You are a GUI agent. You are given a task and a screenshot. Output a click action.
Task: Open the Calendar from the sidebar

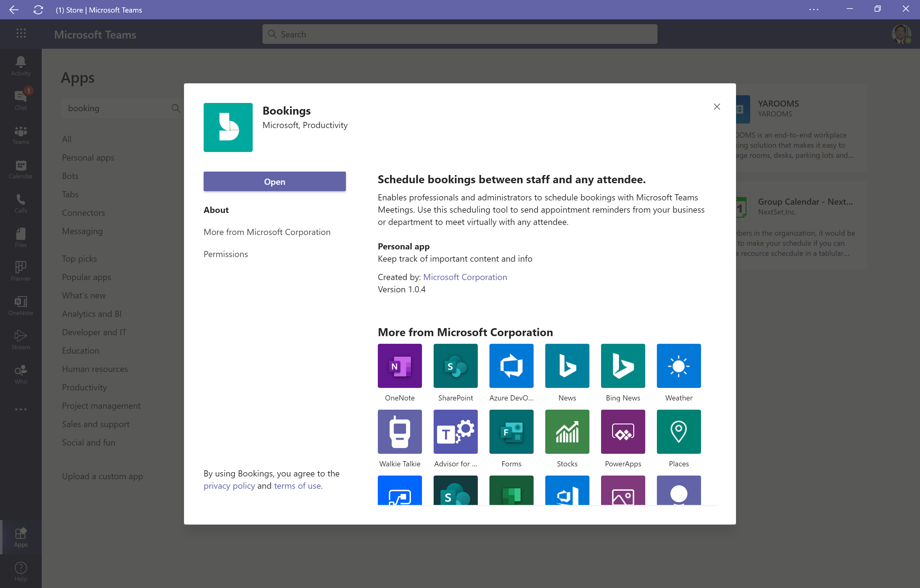[20, 169]
